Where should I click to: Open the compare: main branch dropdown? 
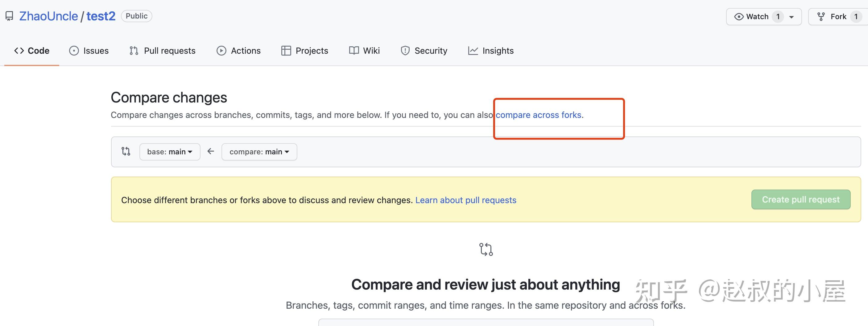pos(259,152)
